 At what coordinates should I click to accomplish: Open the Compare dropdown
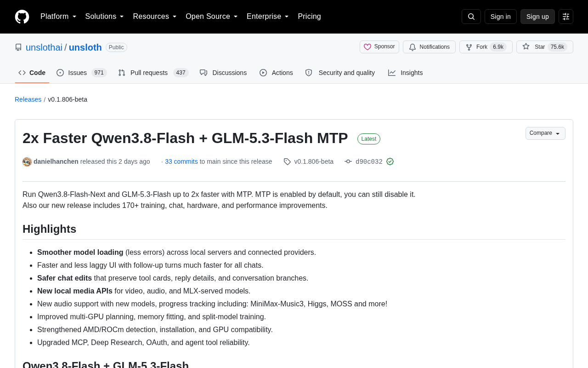(x=545, y=133)
